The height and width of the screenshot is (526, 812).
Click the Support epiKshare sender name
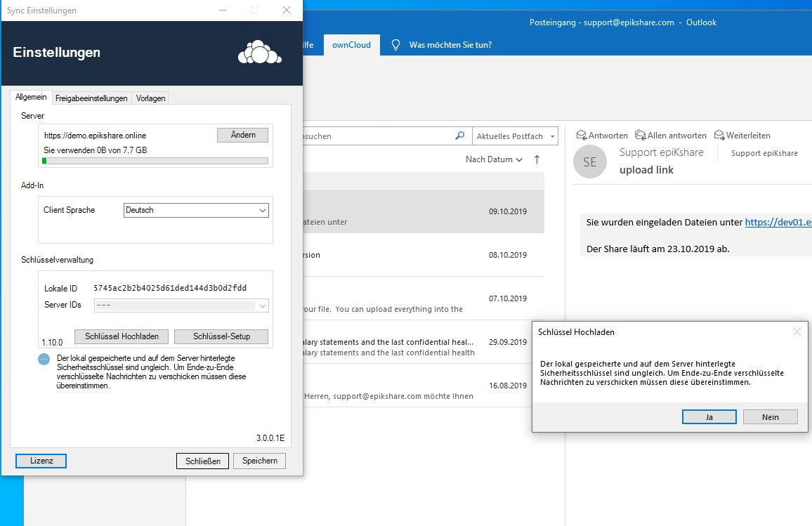click(x=661, y=152)
